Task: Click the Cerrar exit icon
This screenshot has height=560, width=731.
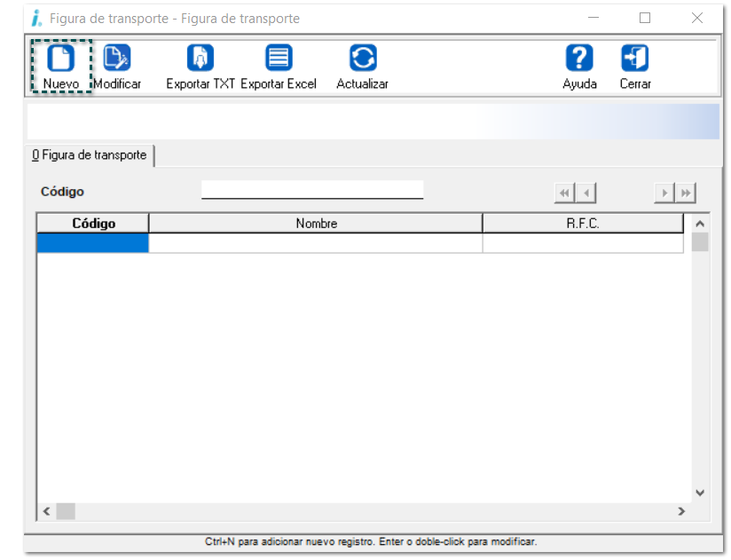Action: click(x=634, y=59)
